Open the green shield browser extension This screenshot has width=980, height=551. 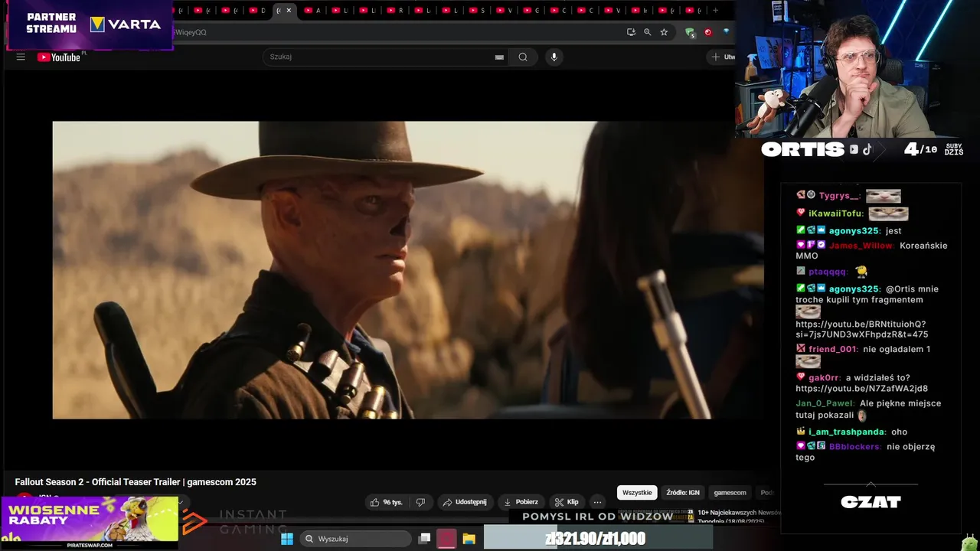pyautogui.click(x=690, y=32)
